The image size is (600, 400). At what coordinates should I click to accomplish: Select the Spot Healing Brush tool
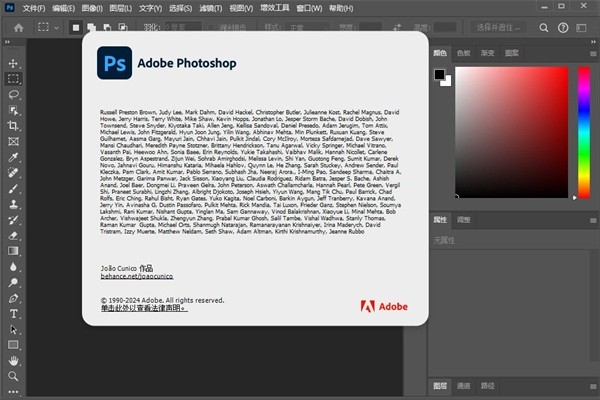(13, 173)
